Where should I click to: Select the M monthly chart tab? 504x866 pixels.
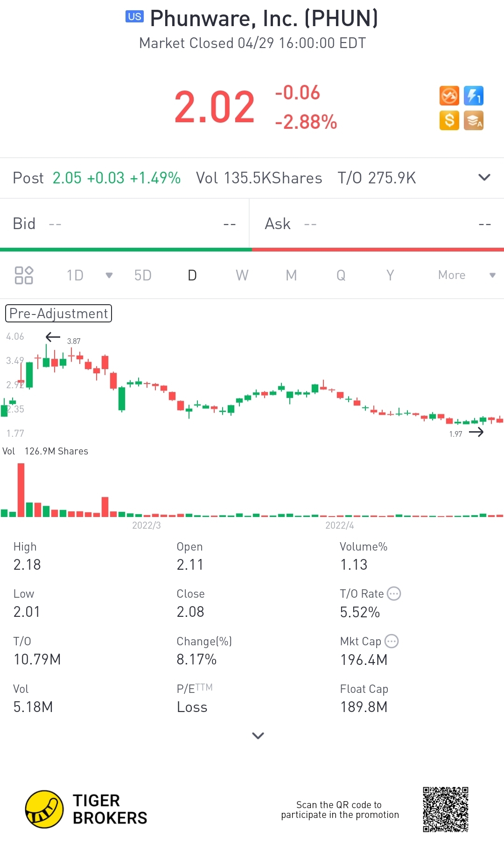pyautogui.click(x=291, y=275)
